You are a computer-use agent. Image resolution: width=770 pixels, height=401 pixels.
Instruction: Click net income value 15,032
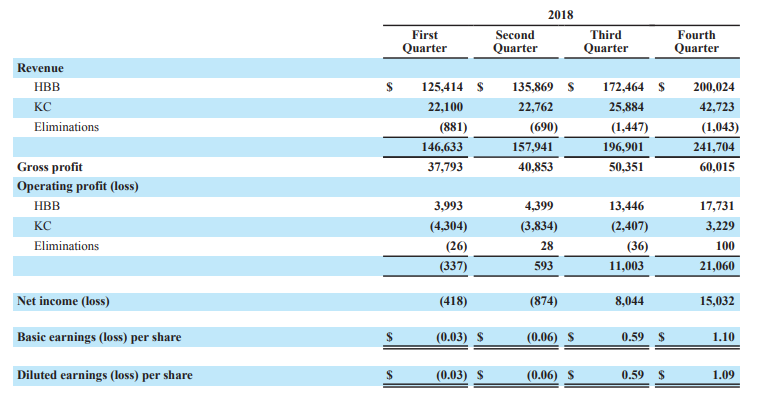(716, 301)
